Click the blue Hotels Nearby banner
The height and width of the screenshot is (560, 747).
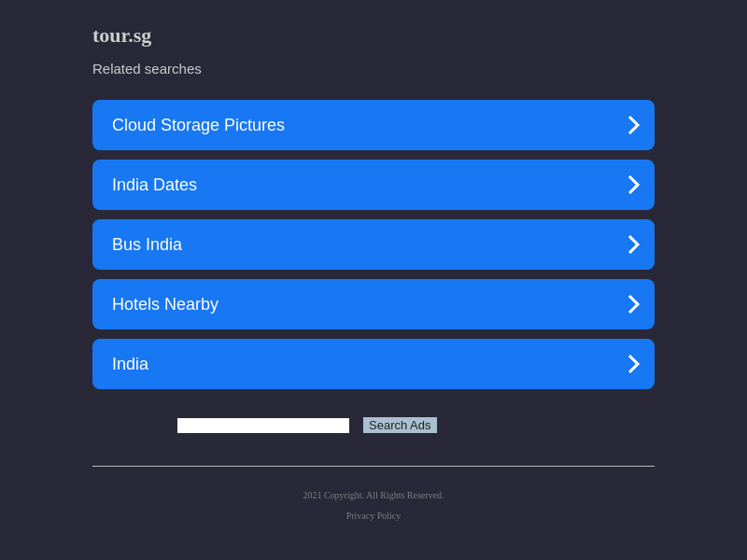point(420,304)
